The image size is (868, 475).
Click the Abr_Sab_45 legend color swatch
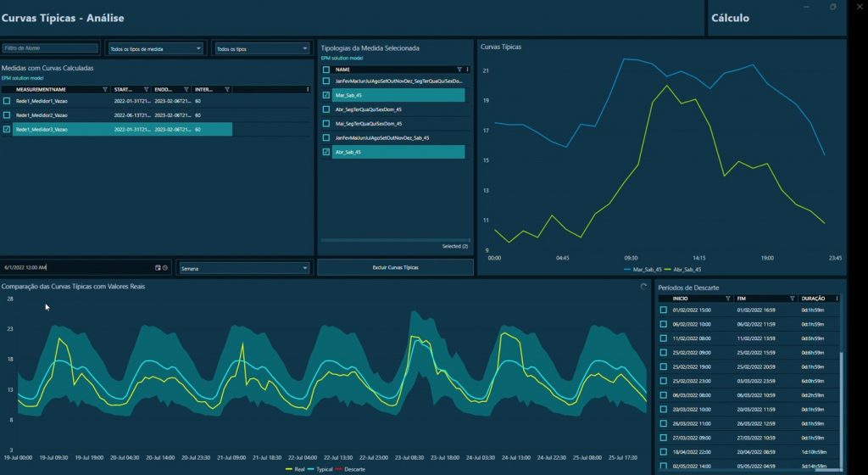(668, 269)
